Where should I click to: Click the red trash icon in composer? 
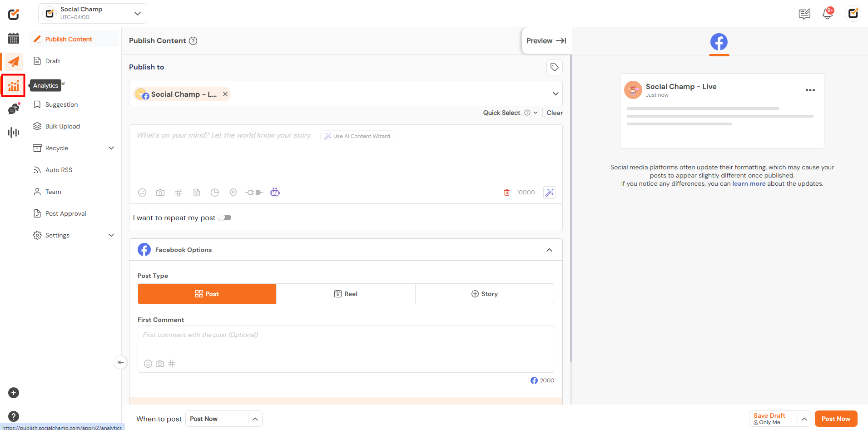tap(507, 193)
